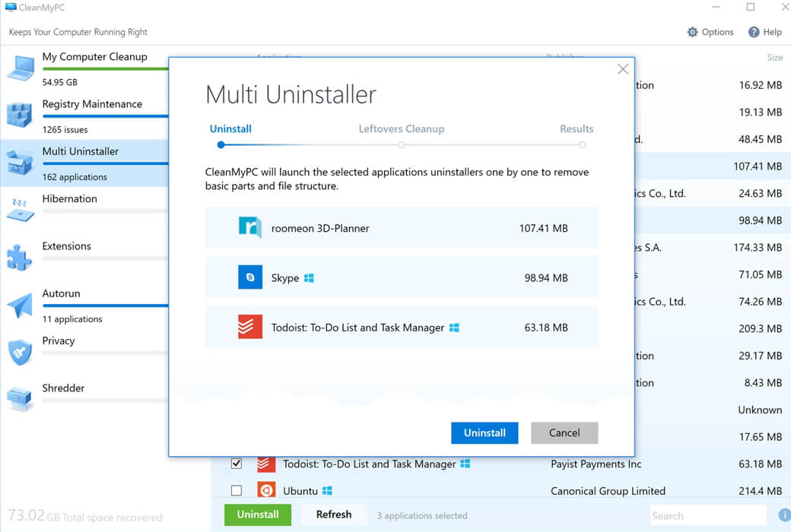Click Todoist icon in background application list
The width and height of the screenshot is (791, 532).
(x=266, y=464)
